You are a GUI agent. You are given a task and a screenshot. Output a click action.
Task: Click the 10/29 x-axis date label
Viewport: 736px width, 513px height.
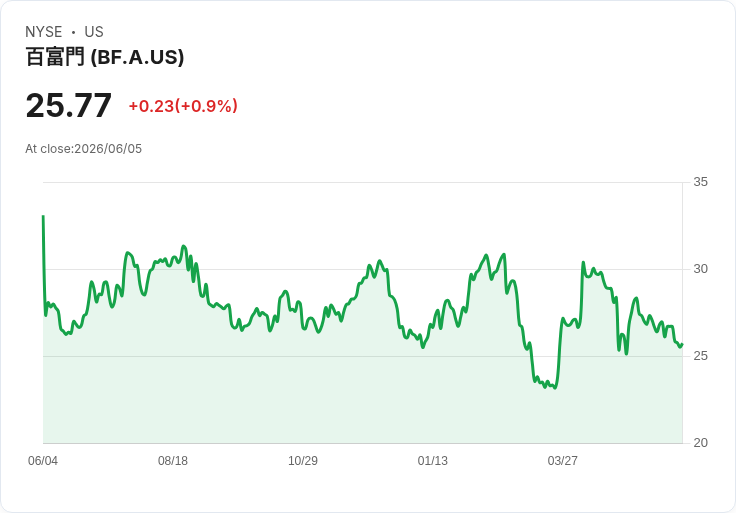[303, 460]
